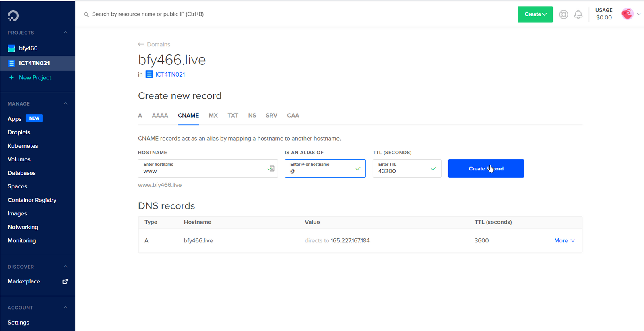Expand More options for A record

[564, 240]
